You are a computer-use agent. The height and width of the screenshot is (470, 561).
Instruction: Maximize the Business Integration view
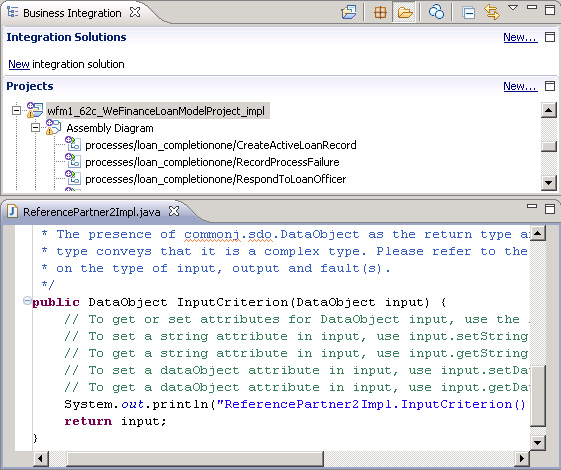coord(550,9)
